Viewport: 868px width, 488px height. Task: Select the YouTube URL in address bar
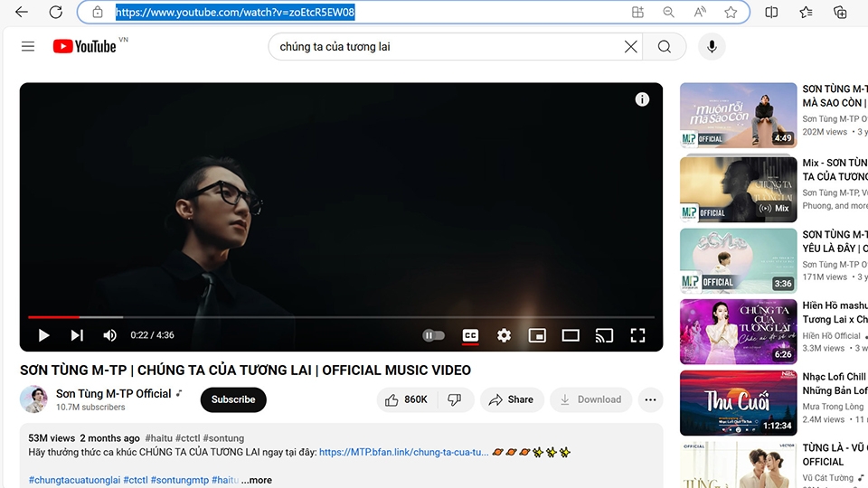[235, 12]
